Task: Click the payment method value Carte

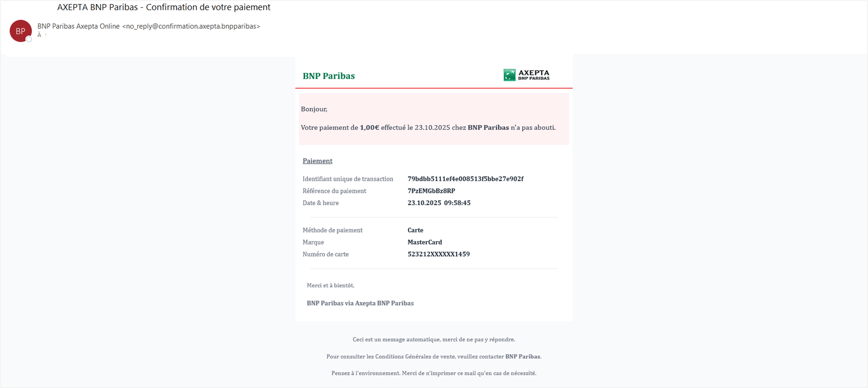Action: (x=415, y=230)
